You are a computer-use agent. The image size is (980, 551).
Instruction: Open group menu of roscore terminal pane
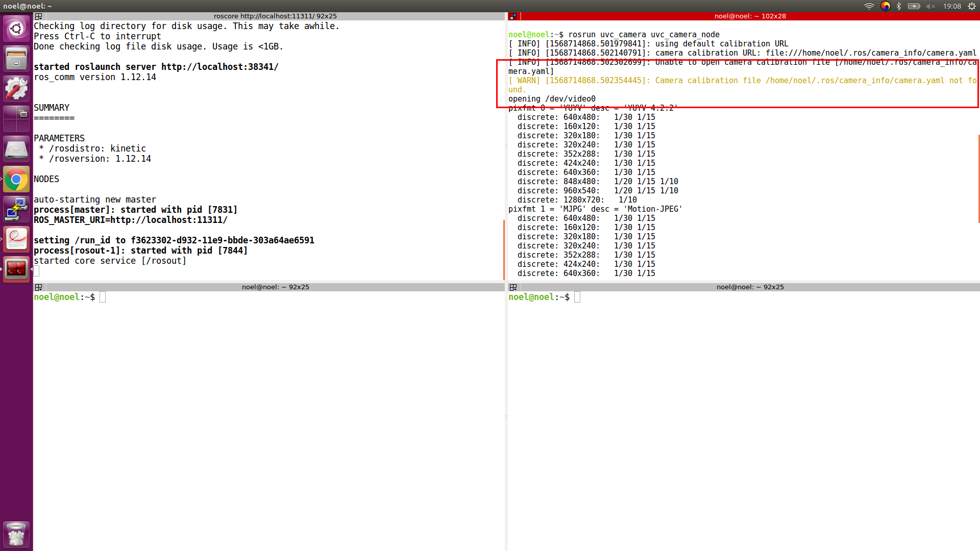point(38,16)
